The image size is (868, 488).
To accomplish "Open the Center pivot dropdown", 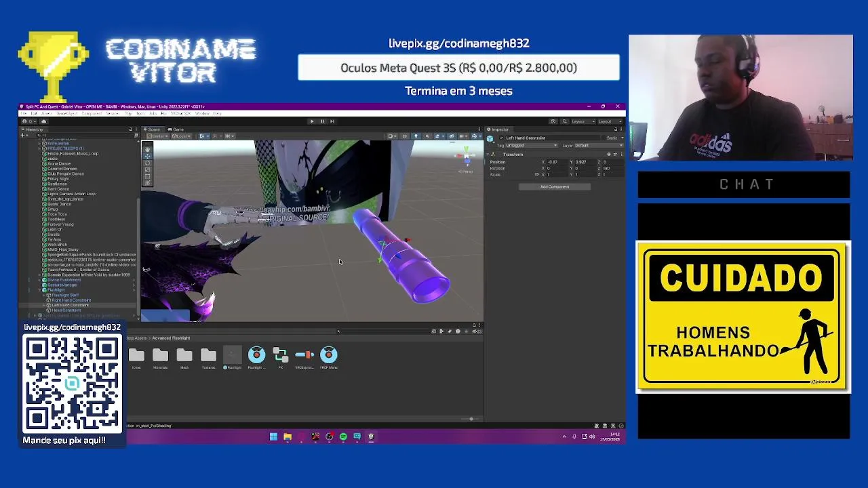I will tap(157, 136).
